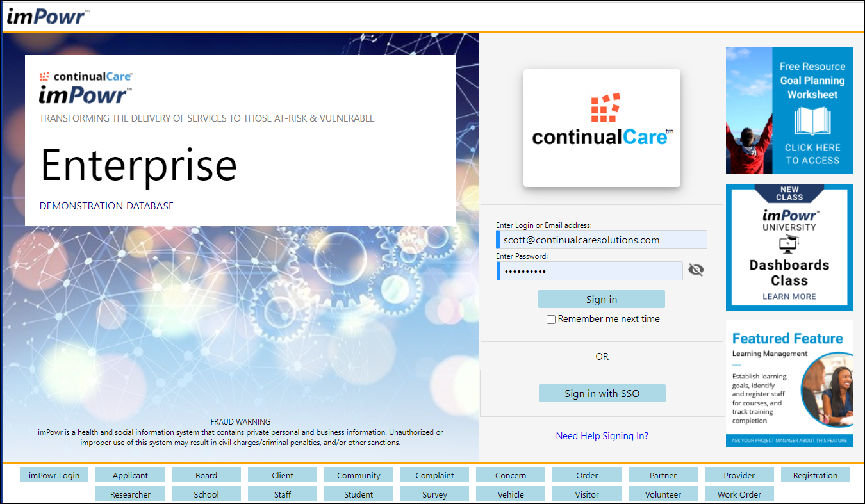This screenshot has width=865, height=504.
Task: Switch to the Partner portal
Action: click(x=663, y=475)
